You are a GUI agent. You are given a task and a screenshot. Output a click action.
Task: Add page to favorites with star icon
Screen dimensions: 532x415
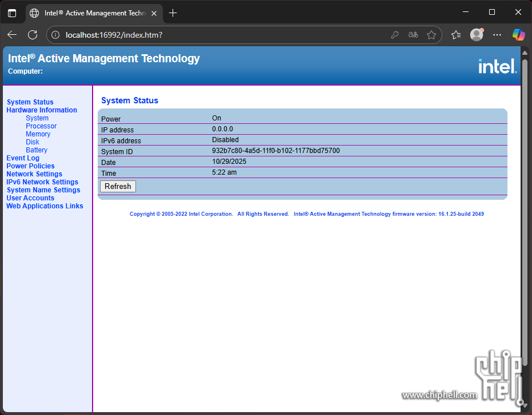click(x=431, y=35)
